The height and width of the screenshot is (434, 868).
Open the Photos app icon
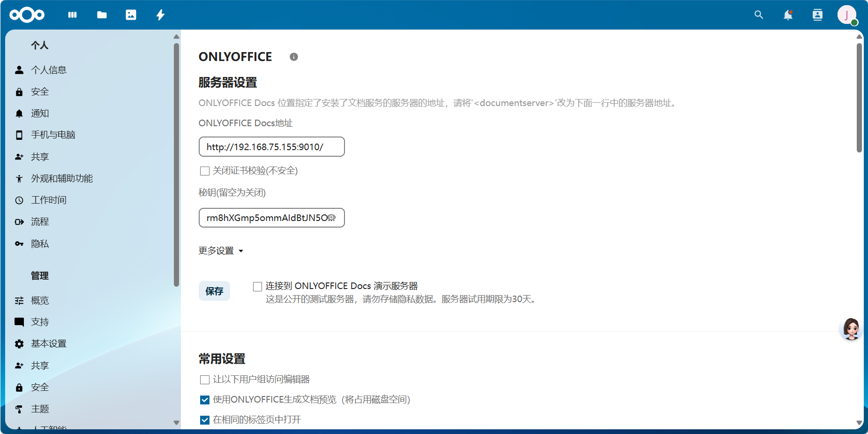coord(131,15)
